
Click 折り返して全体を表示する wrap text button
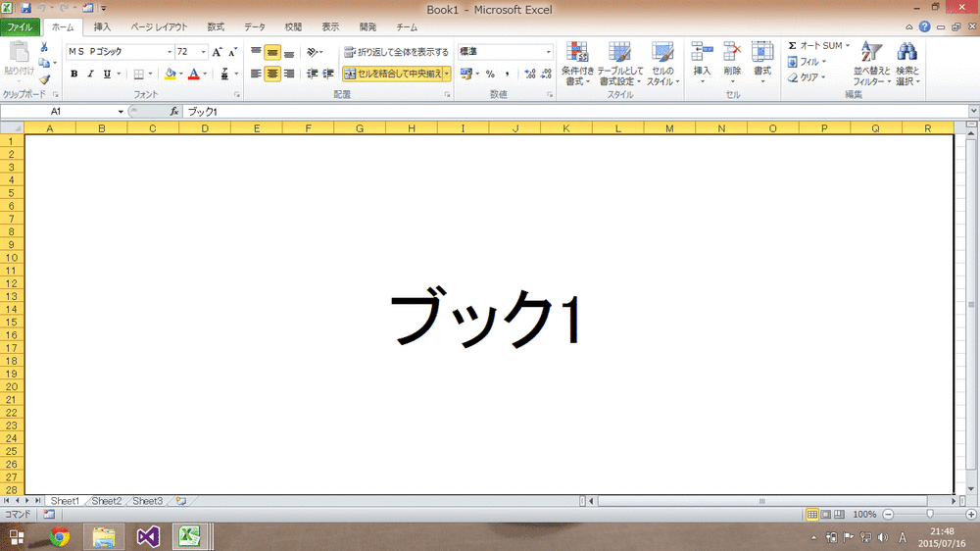tap(396, 52)
